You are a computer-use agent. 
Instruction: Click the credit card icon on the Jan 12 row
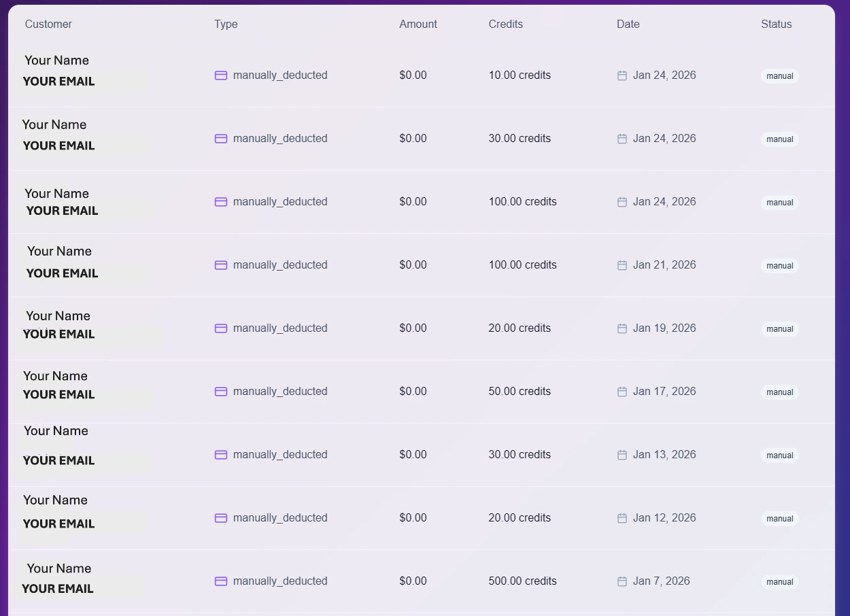pyautogui.click(x=221, y=517)
